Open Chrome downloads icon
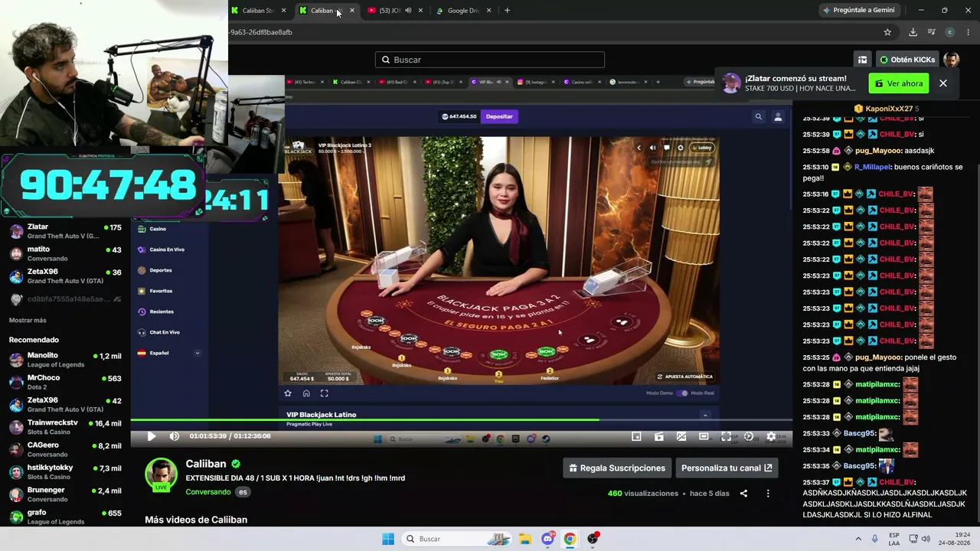980x551 pixels. tap(913, 32)
